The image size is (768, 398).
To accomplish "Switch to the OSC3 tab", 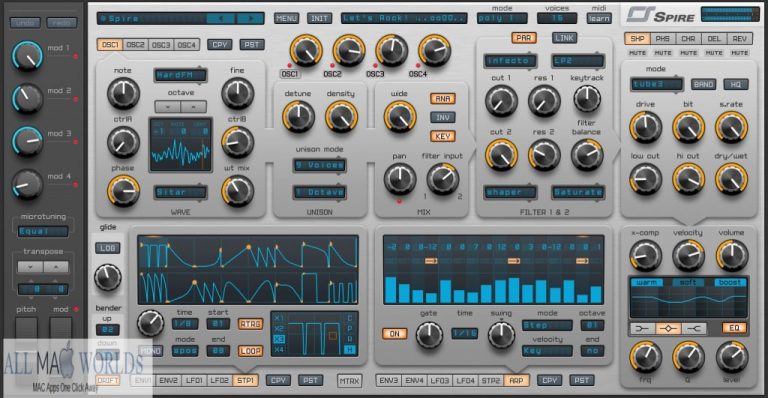I will click(161, 45).
